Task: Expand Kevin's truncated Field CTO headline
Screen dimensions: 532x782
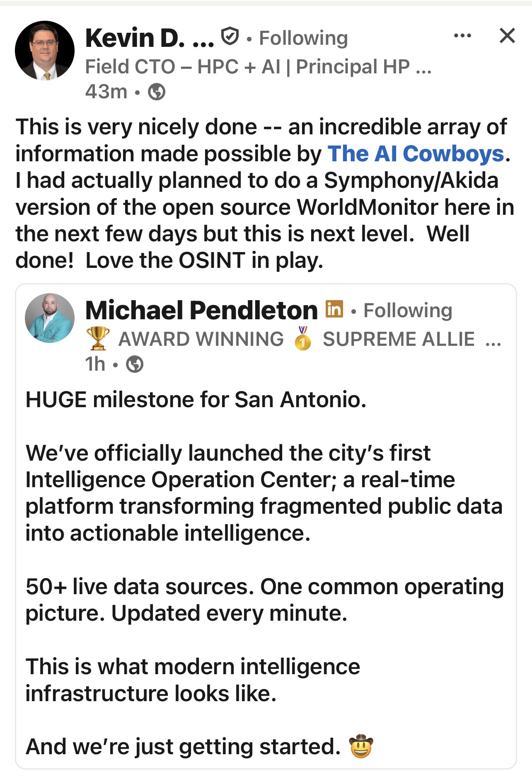Action: [423, 67]
